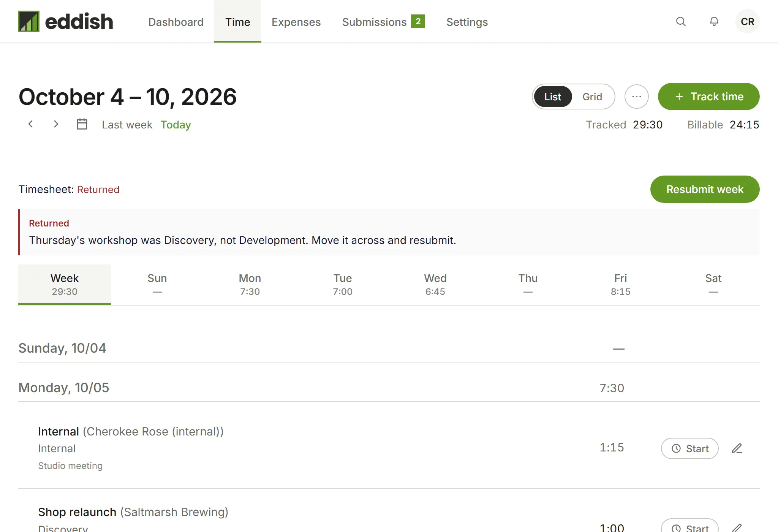Edit the Shop relaunch entry pencil icon
Image resolution: width=778 pixels, height=532 pixels.
(737, 528)
